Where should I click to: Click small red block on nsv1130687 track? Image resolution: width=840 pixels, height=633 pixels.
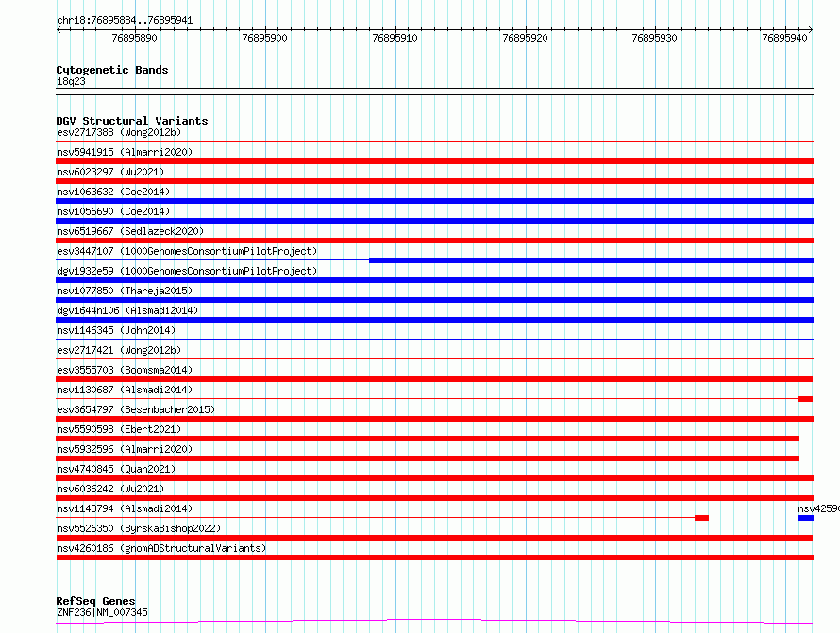805,399
